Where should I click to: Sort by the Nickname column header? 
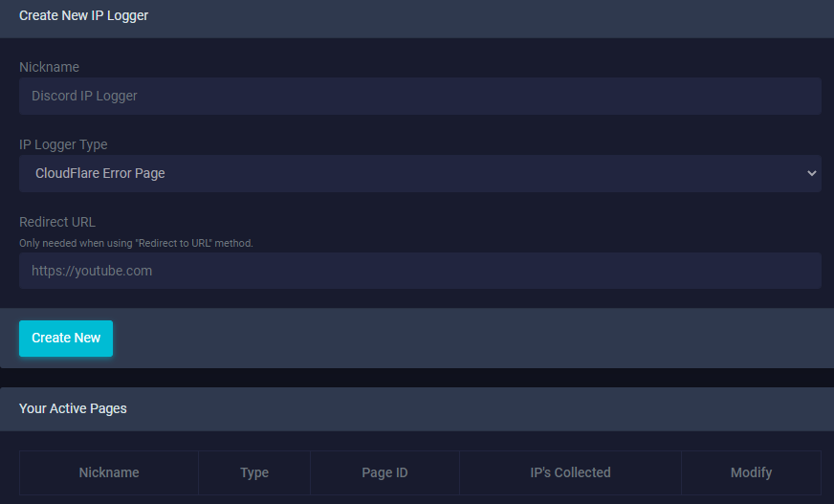point(109,472)
